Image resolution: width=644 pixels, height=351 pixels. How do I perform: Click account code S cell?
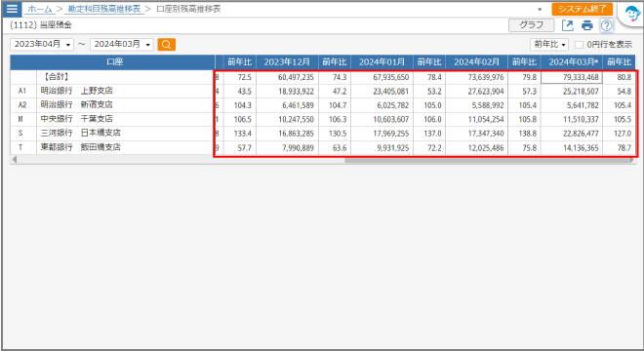[23, 133]
